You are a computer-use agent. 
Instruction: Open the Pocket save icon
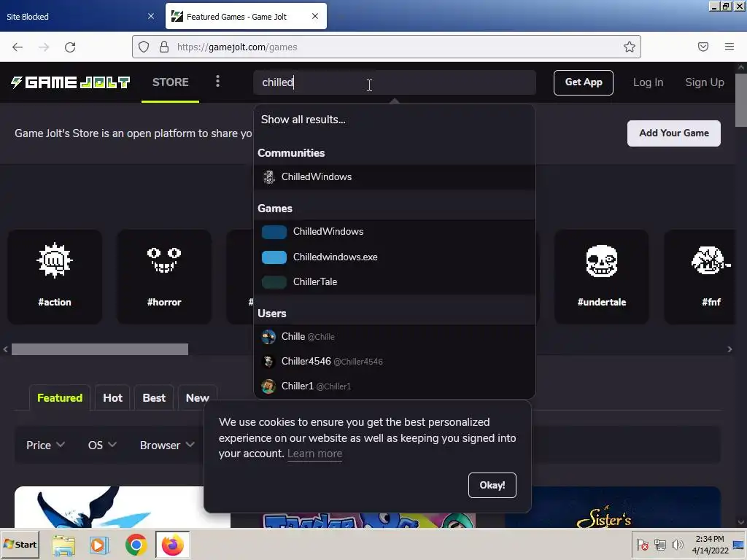pyautogui.click(x=703, y=47)
